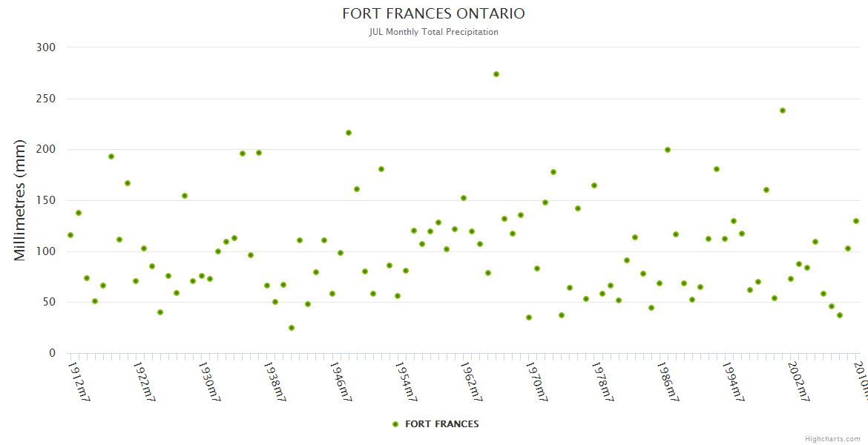Click the 1970m7 x-axis label

(537, 381)
